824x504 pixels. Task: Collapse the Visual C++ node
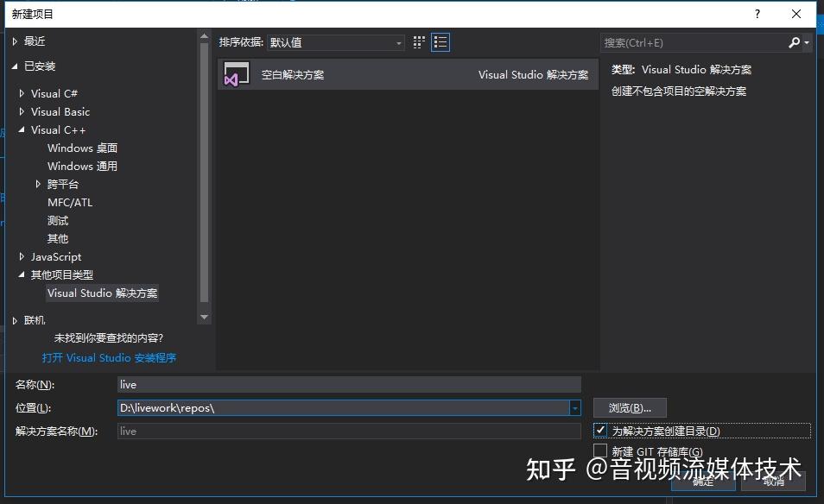(22, 129)
